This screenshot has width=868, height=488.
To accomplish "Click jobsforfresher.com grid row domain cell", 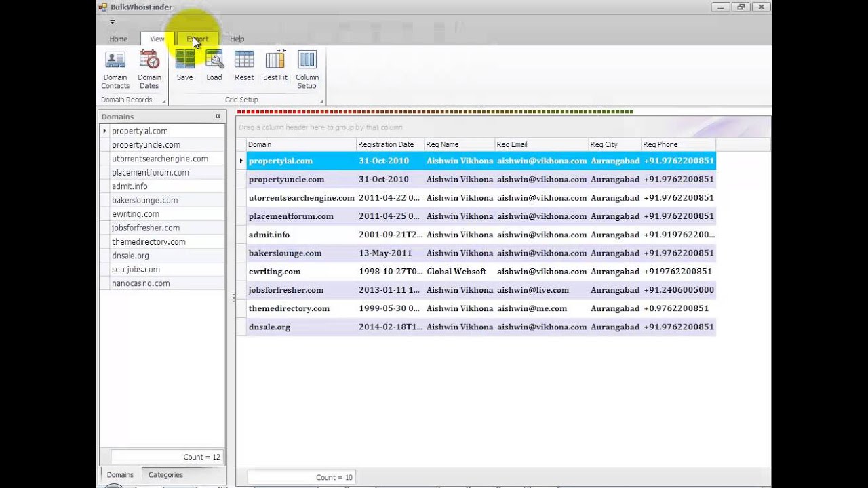I will [301, 290].
